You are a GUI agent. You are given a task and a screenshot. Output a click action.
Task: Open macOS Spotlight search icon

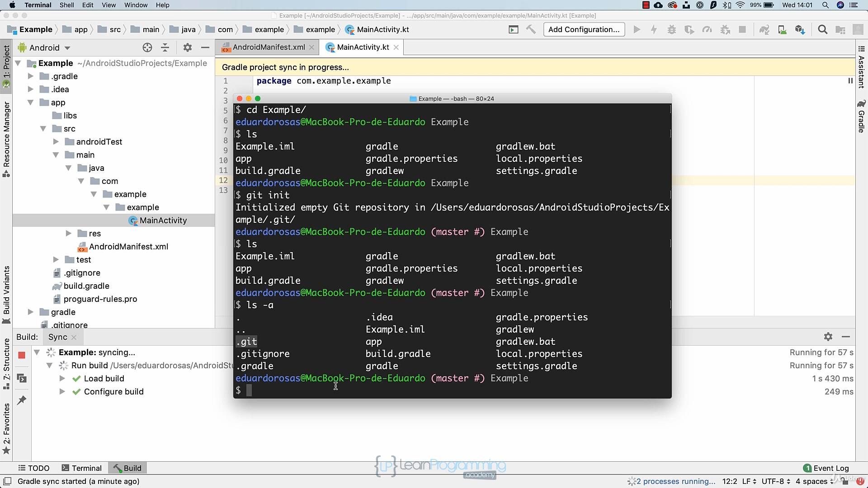click(x=826, y=5)
